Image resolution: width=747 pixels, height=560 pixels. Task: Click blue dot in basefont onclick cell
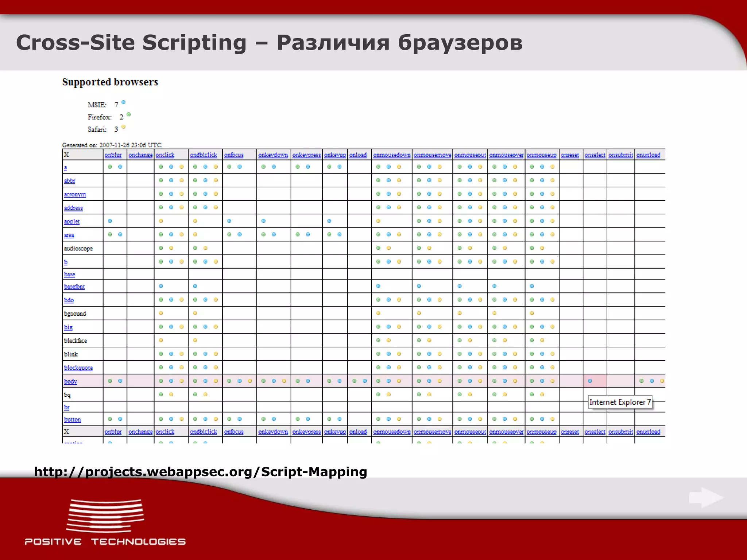click(x=161, y=286)
